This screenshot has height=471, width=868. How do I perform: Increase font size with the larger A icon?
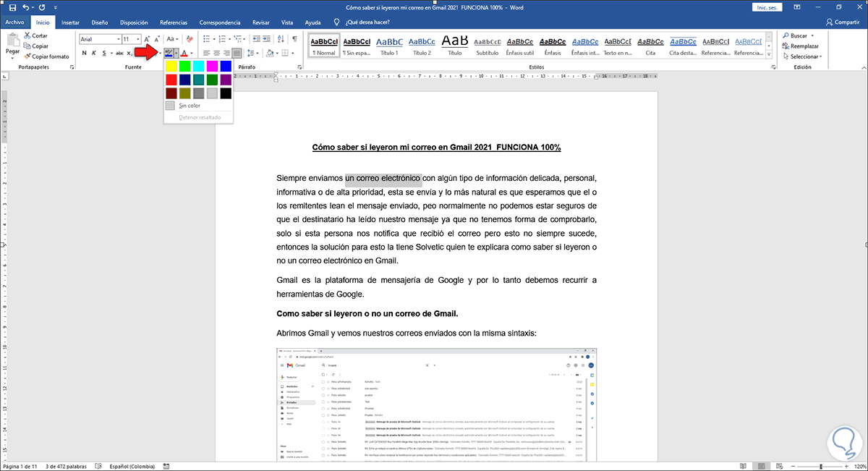[x=147, y=39]
